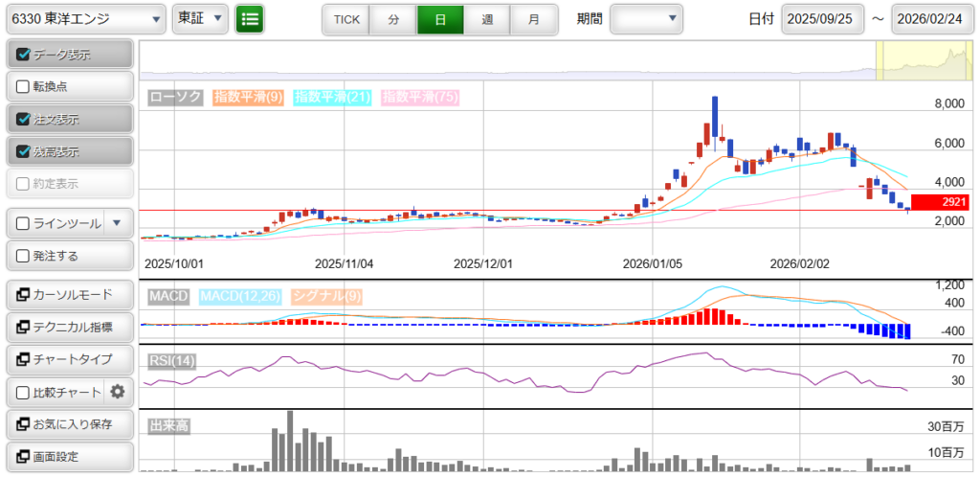Open 画面設定 screen settings
The width and height of the screenshot is (980, 477).
[68, 457]
